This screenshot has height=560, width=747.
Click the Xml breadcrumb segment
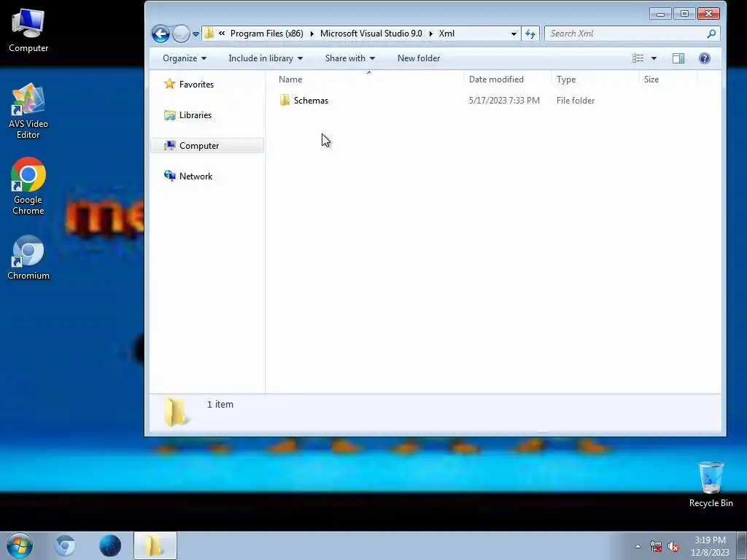tap(446, 34)
